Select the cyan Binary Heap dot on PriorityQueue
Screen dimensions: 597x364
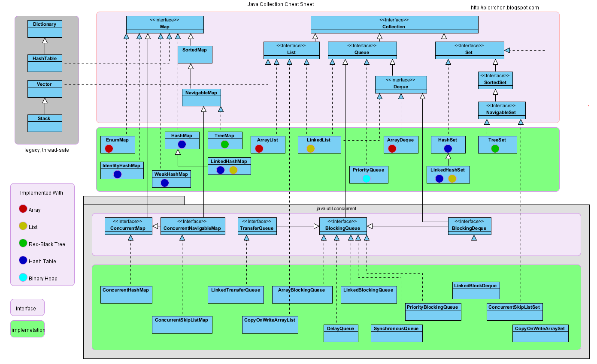tap(367, 178)
